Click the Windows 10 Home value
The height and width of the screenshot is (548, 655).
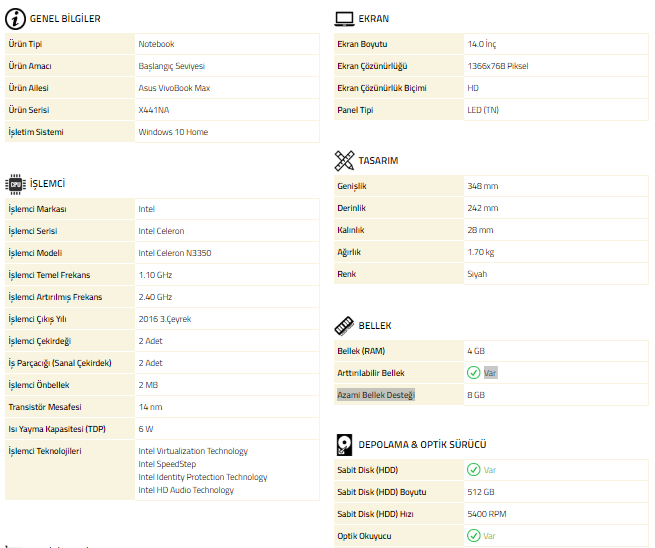tap(173, 132)
